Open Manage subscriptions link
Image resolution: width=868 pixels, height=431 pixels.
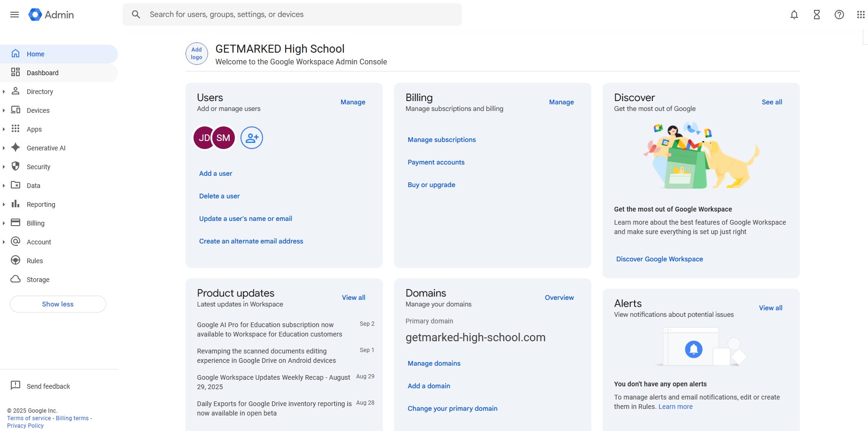click(442, 140)
